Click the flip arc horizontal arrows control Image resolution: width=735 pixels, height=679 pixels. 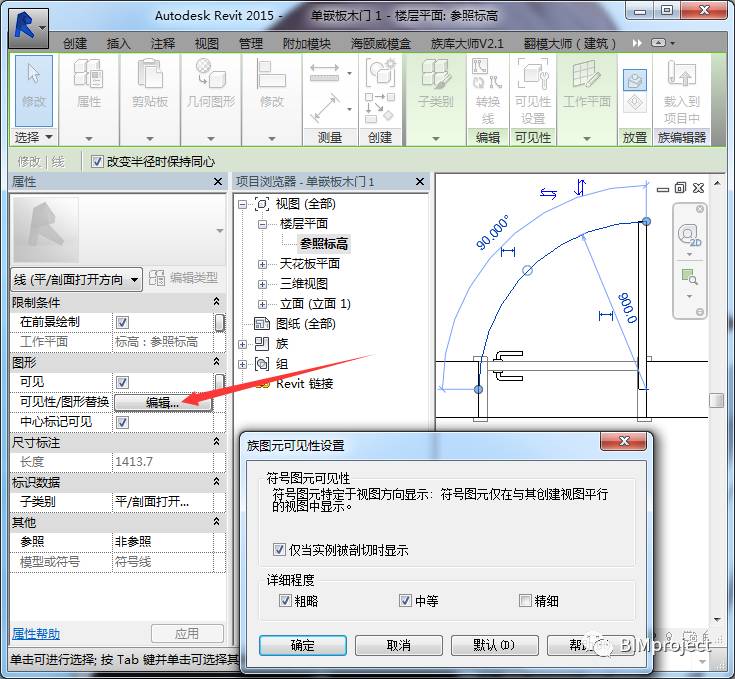(548, 194)
